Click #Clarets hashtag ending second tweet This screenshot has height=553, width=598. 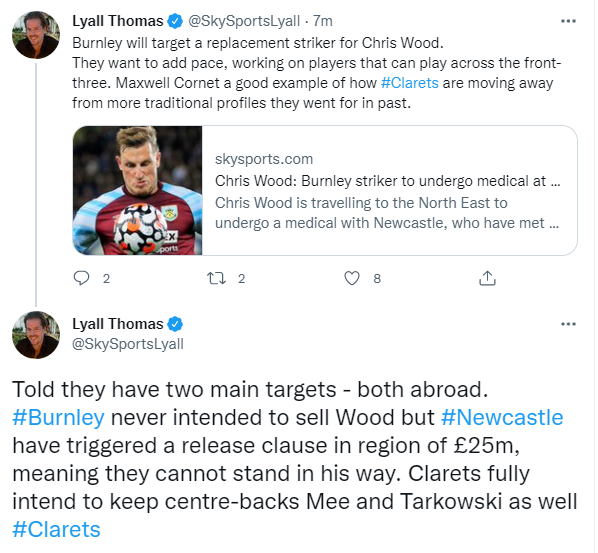click(x=56, y=529)
